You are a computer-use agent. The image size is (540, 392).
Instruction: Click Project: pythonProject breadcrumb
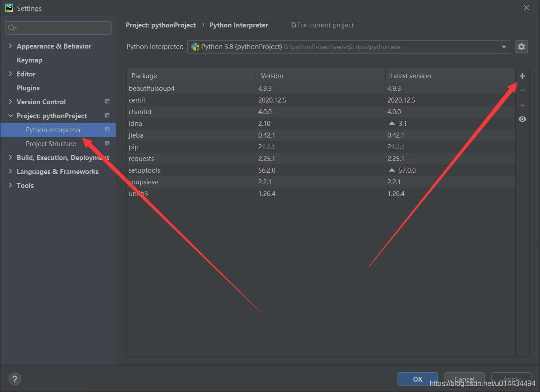pos(161,25)
